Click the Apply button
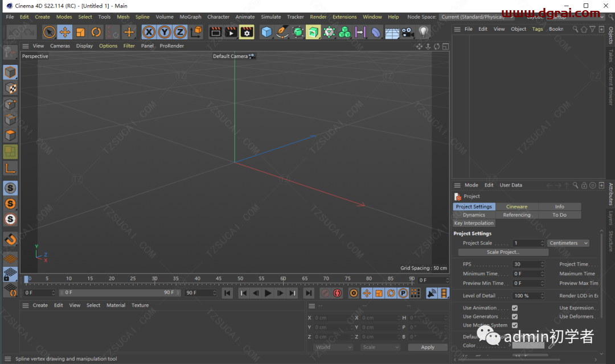Image resolution: width=615 pixels, height=364 pixels. pos(428,347)
